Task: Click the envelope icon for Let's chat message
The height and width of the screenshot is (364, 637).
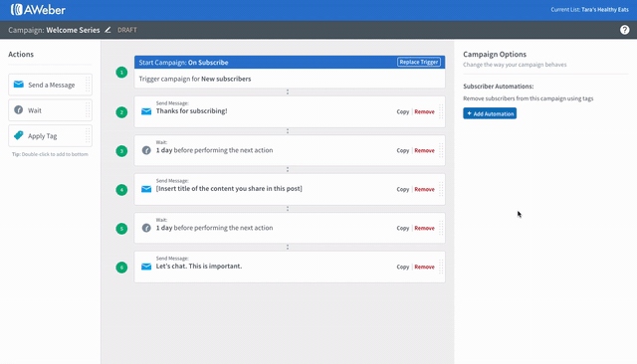Action: point(146,267)
